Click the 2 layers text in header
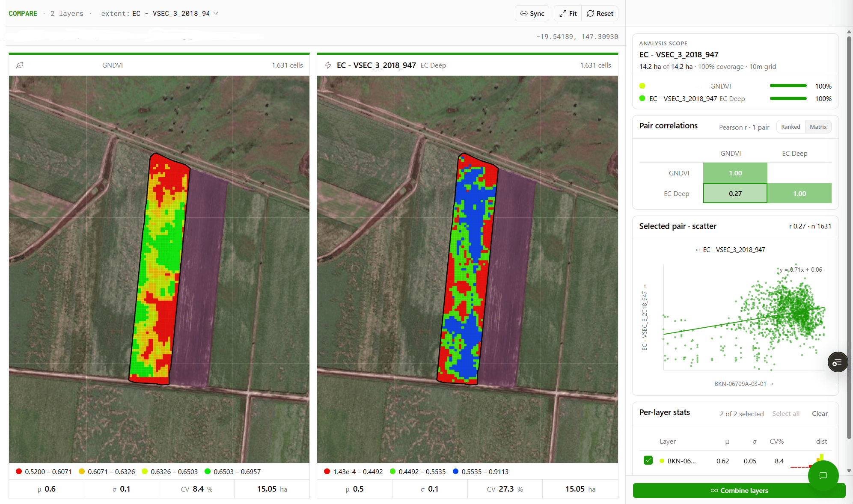Screen dimensions: 853x504 (x=67, y=13)
